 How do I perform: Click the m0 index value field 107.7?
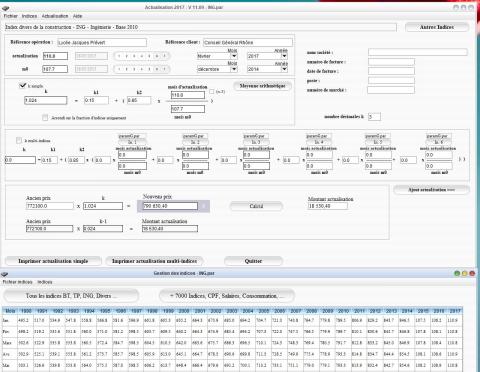tap(55, 69)
